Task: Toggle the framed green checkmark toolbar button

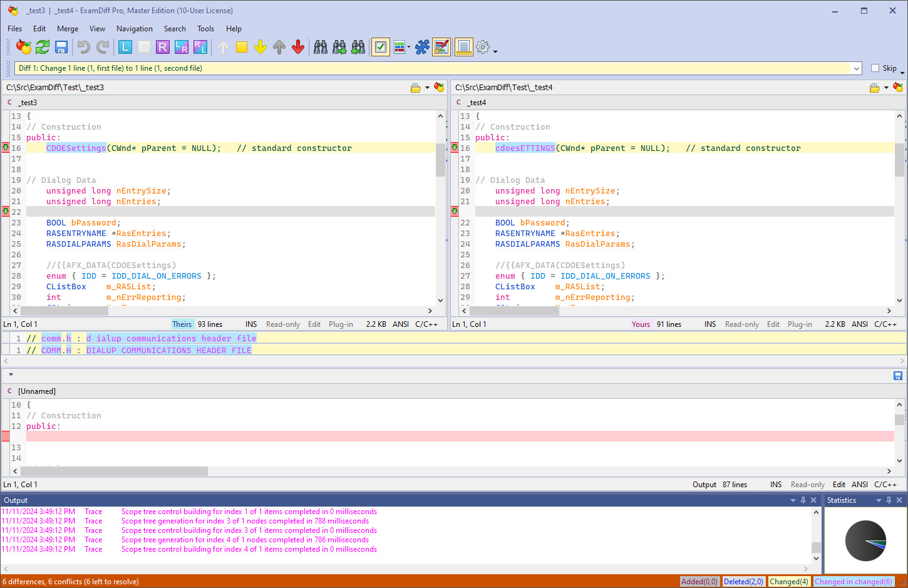Action: pyautogui.click(x=380, y=47)
